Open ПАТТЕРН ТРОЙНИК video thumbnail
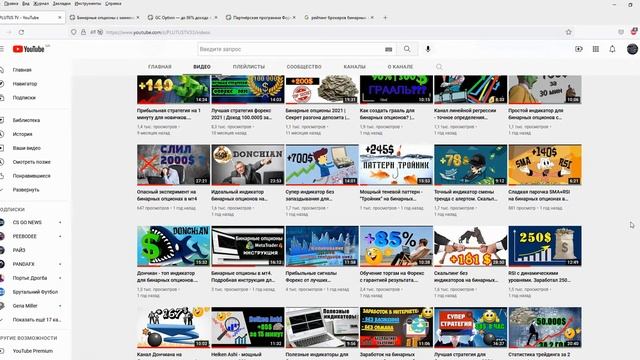The width and height of the screenshot is (640, 360). pyautogui.click(x=396, y=164)
